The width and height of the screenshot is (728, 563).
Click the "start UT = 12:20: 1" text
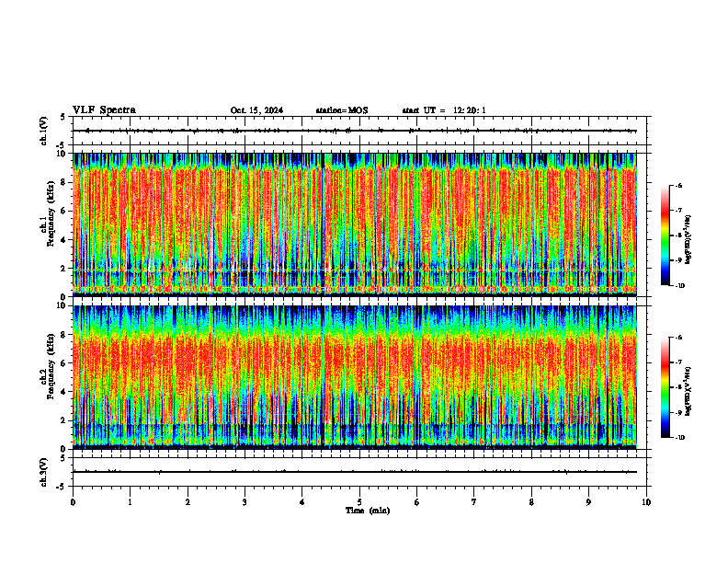[x=444, y=110]
